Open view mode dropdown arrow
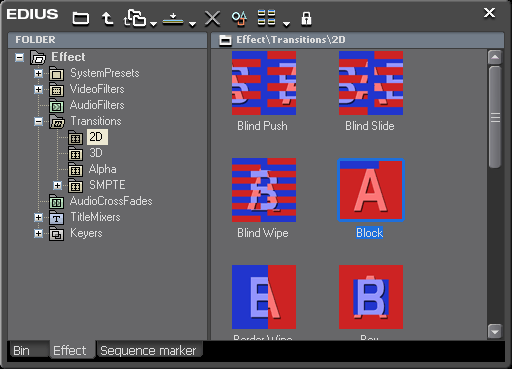512x369 pixels. click(286, 24)
